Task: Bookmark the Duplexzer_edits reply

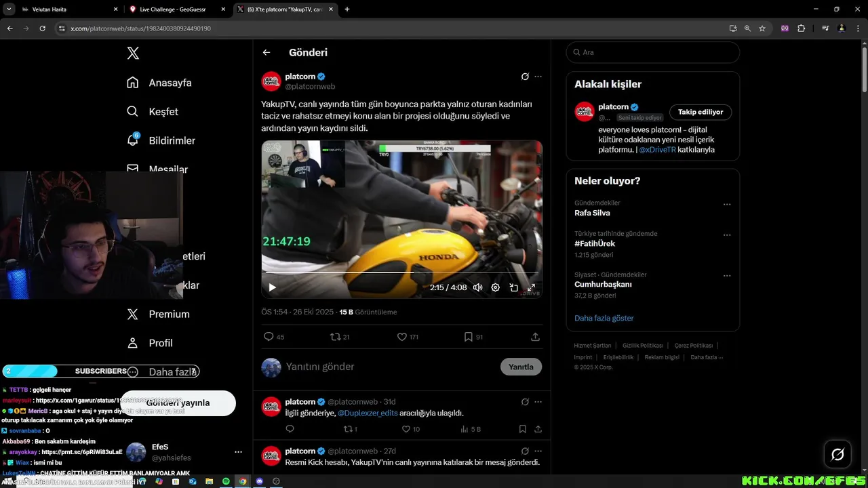Action: (x=522, y=429)
